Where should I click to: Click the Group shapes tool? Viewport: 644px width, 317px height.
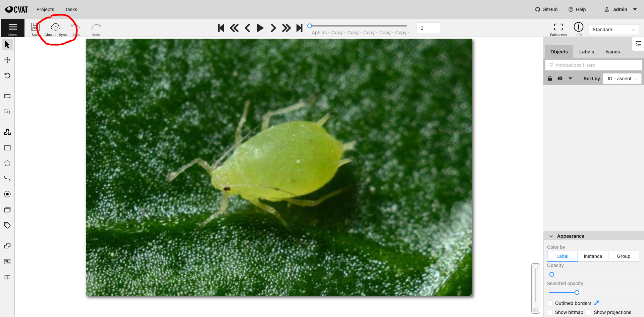7,261
